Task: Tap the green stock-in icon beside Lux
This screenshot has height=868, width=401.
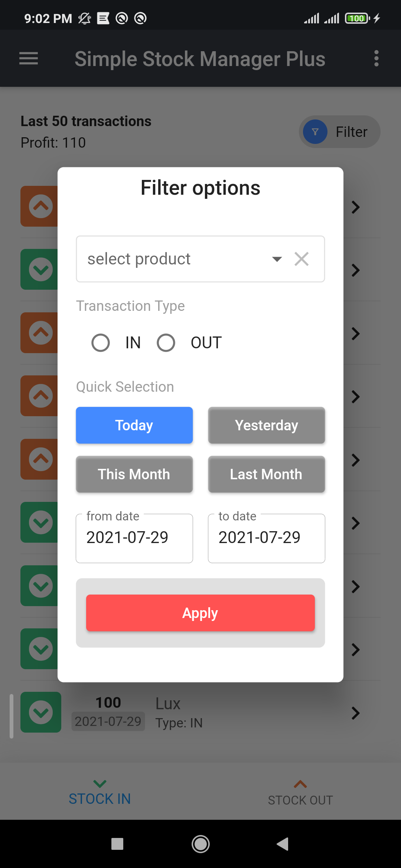Action: click(x=41, y=712)
